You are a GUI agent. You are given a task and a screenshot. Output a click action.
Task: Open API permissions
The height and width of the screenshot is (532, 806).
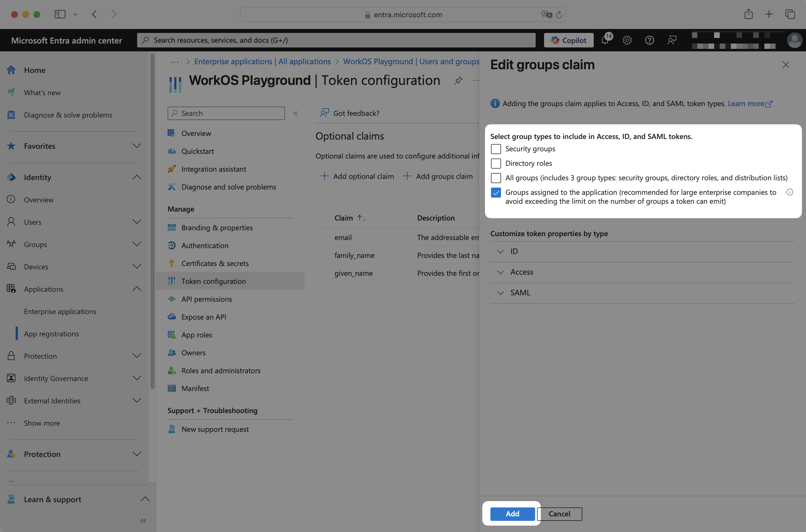[x=206, y=299]
